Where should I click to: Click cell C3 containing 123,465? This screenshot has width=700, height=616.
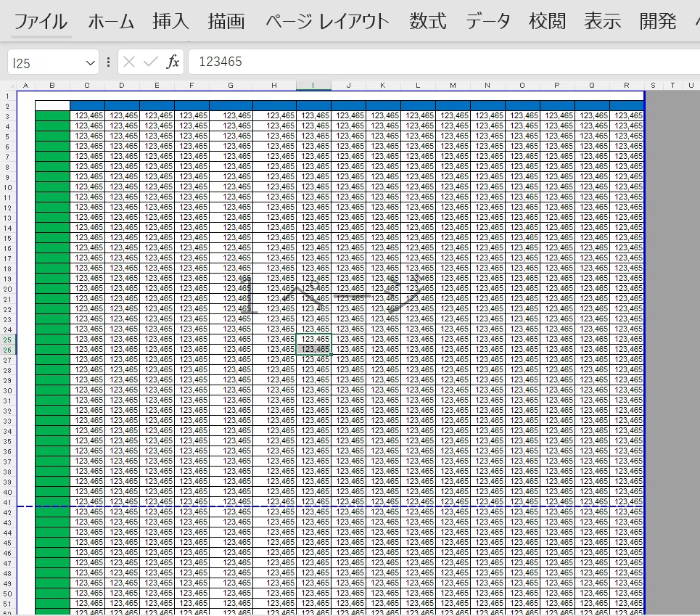pos(88,115)
